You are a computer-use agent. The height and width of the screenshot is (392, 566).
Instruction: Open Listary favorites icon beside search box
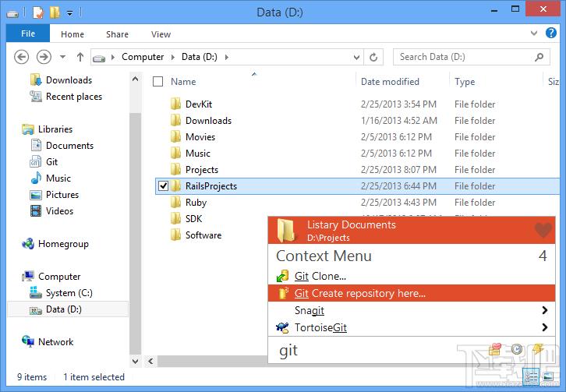pos(495,348)
